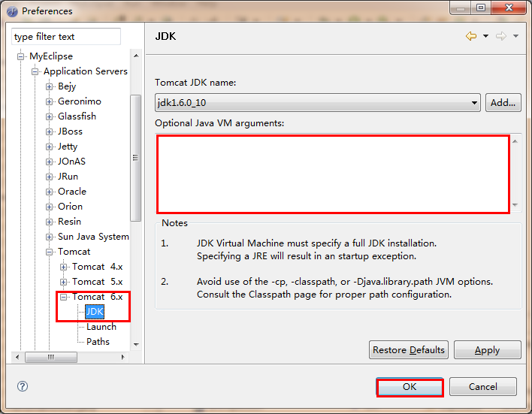Click the tree horizontal scrollbar thumb
The image size is (532, 414).
pos(51,357)
